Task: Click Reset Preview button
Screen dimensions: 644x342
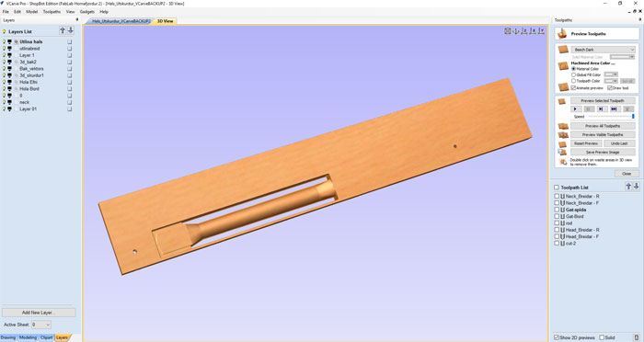Action: tap(586, 143)
